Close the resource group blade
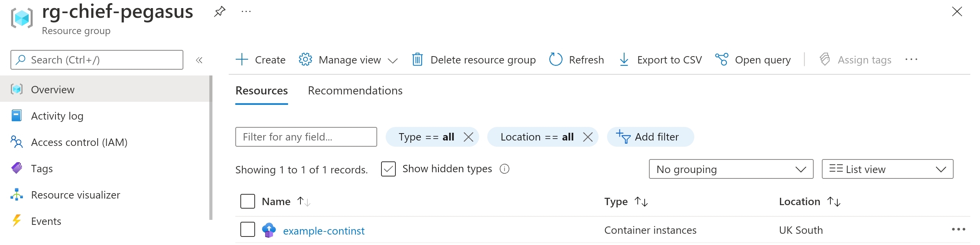Screen dimensions: 980x245 coord(957,12)
